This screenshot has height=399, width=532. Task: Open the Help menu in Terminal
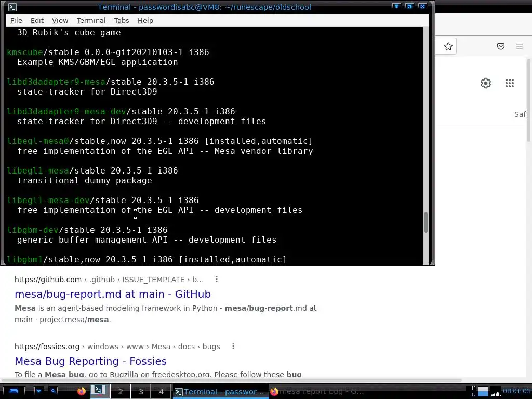145,20
